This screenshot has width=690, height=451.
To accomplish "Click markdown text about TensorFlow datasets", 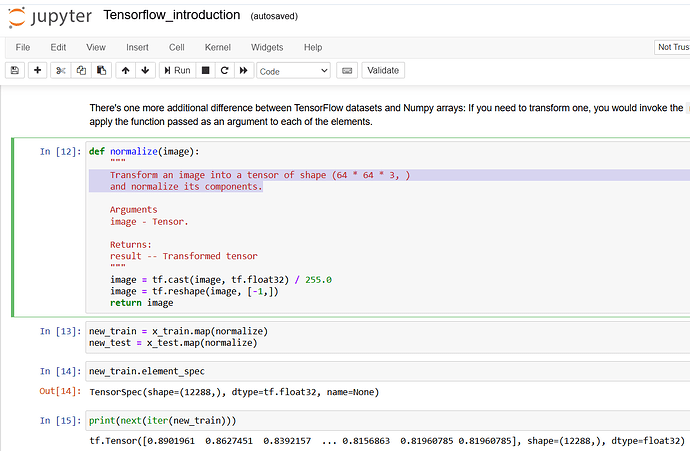I will tap(386, 108).
